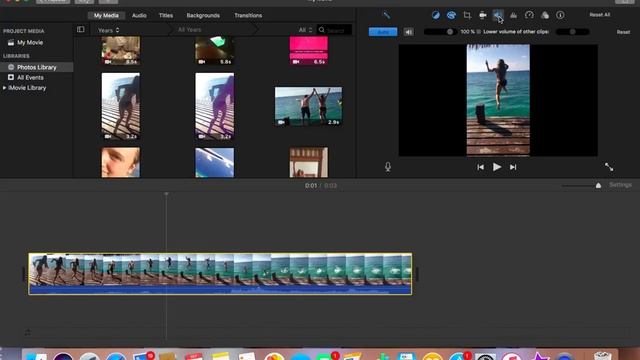Open timeline Settings
640x360 pixels.
(x=620, y=185)
